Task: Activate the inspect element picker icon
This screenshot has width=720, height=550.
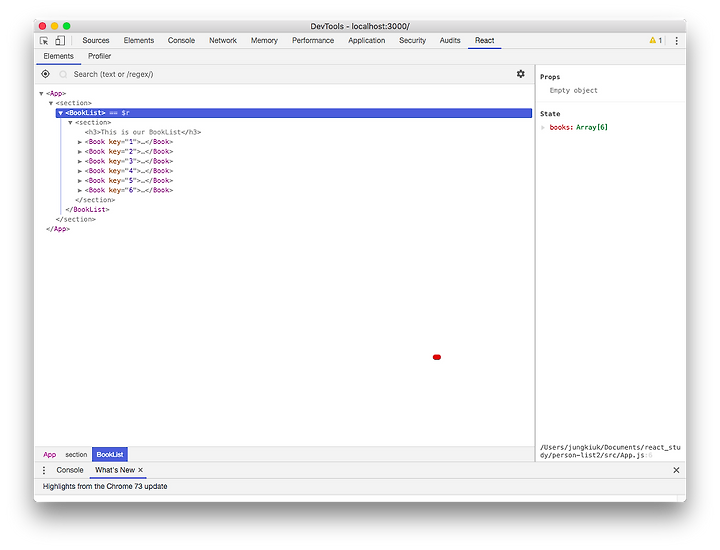Action: coord(44,41)
